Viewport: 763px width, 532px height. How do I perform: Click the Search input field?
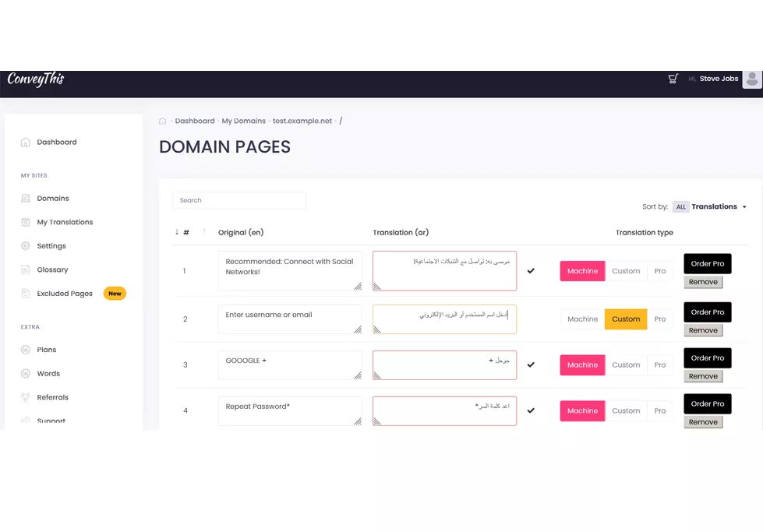click(x=239, y=201)
